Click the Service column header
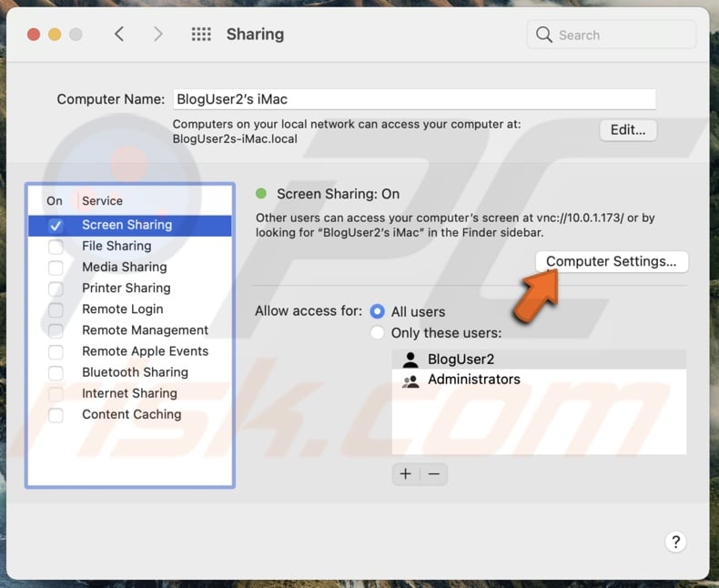The image size is (719, 588). pyautogui.click(x=102, y=201)
